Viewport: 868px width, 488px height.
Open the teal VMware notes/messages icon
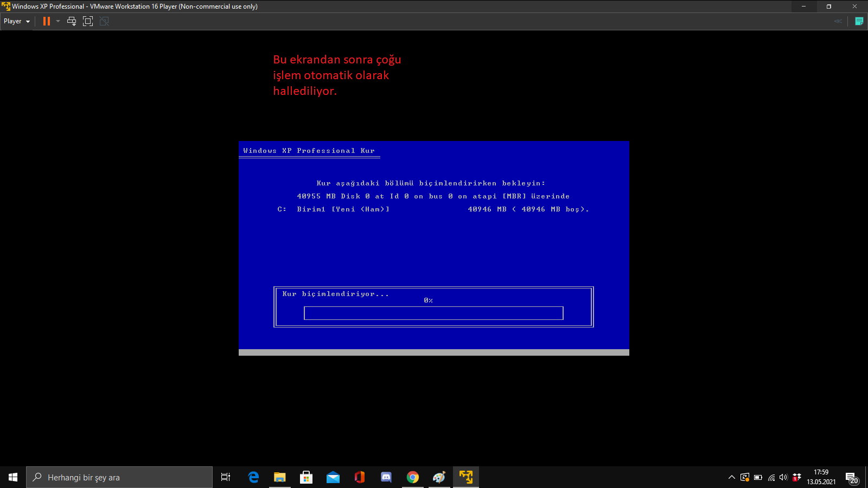tap(859, 21)
